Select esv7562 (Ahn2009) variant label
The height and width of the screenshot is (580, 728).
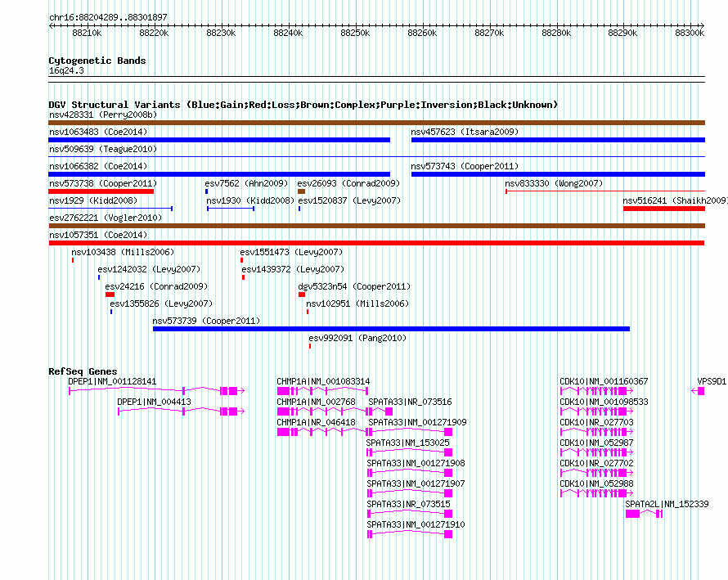pos(246,183)
